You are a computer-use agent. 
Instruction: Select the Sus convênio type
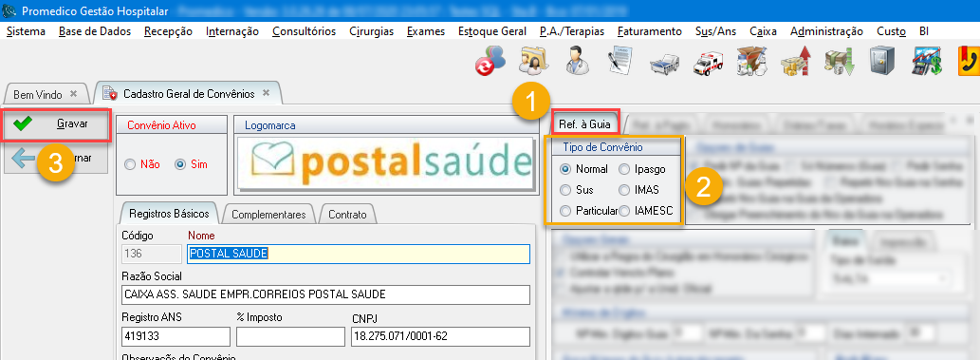click(577, 190)
